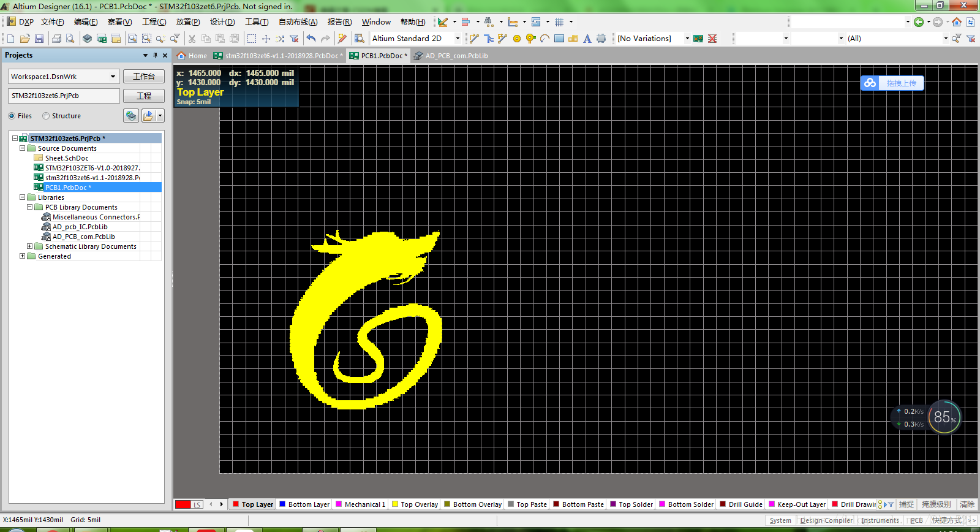
Task: Click the Print icon in the toolbar
Action: [x=56, y=39]
